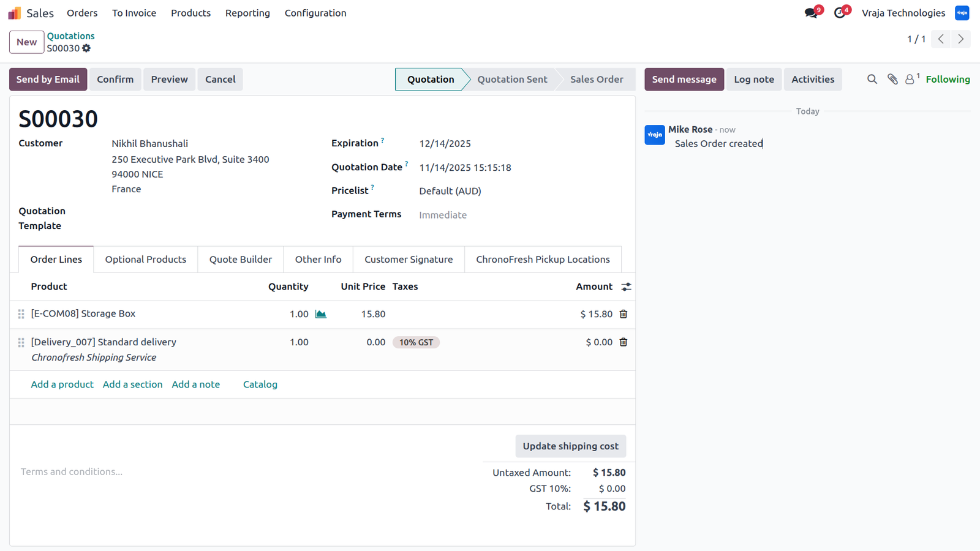Click the Terms and conditions field

(x=245, y=472)
